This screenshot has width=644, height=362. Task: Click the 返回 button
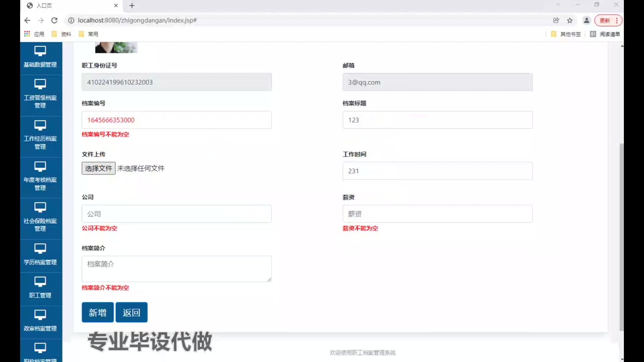131,312
